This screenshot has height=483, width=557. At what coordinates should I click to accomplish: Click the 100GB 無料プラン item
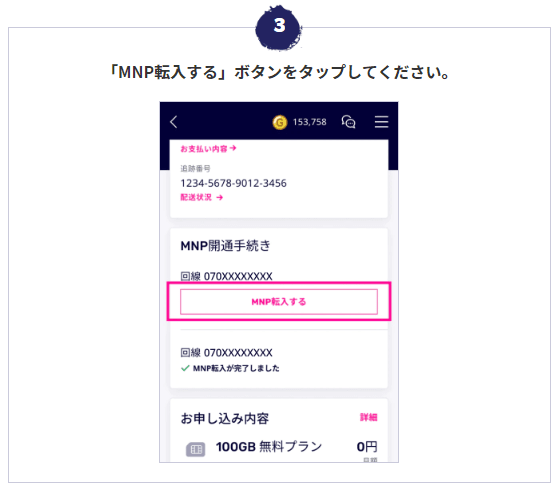pyautogui.click(x=269, y=446)
